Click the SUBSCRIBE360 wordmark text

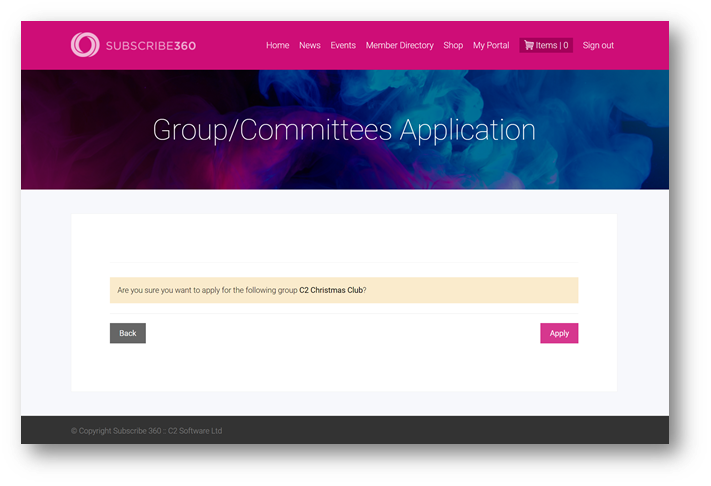[151, 46]
